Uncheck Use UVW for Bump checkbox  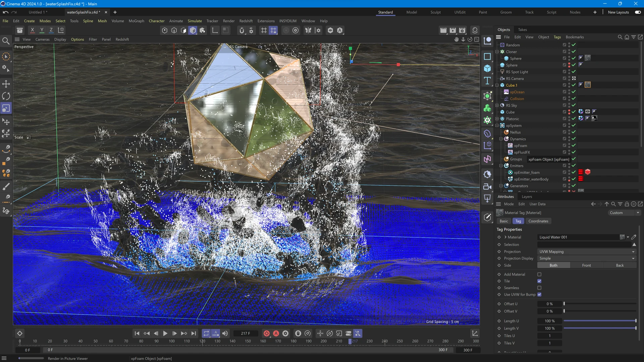[x=539, y=295]
